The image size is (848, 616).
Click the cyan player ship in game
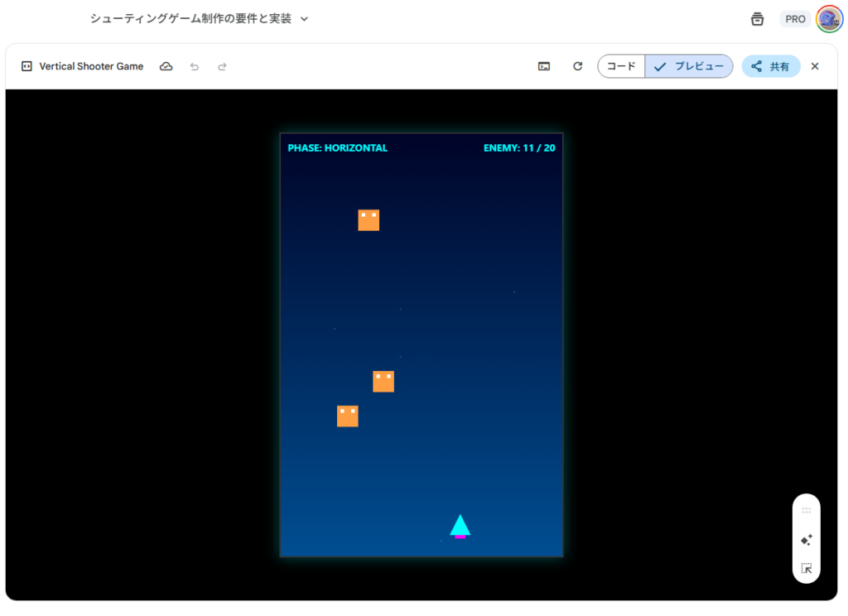coord(460,526)
